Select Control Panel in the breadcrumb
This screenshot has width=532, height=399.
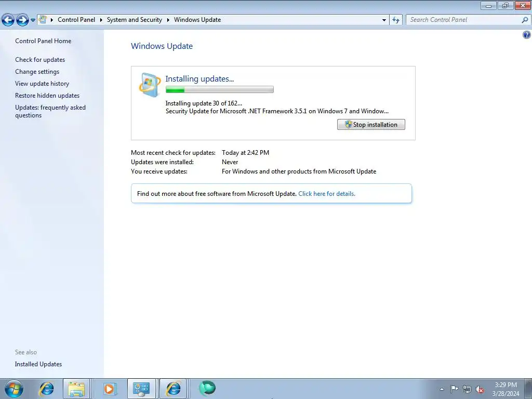coord(76,20)
